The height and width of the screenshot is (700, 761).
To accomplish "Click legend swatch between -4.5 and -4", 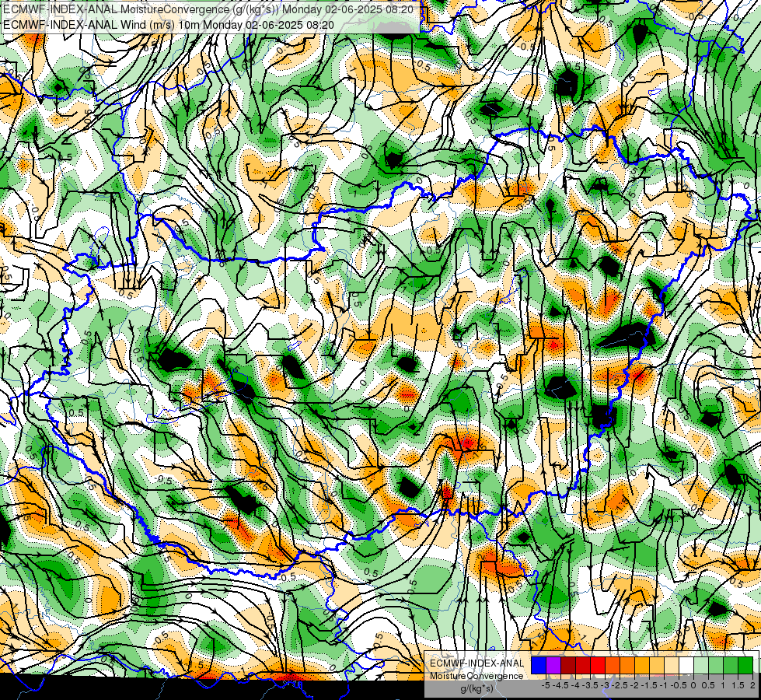I will point(568,666).
